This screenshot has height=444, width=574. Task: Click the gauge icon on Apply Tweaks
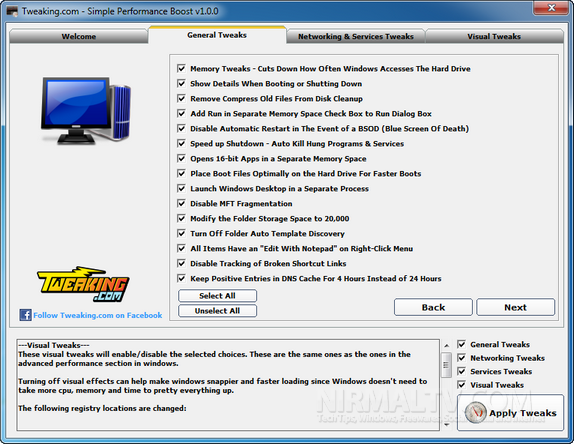tap(475, 412)
